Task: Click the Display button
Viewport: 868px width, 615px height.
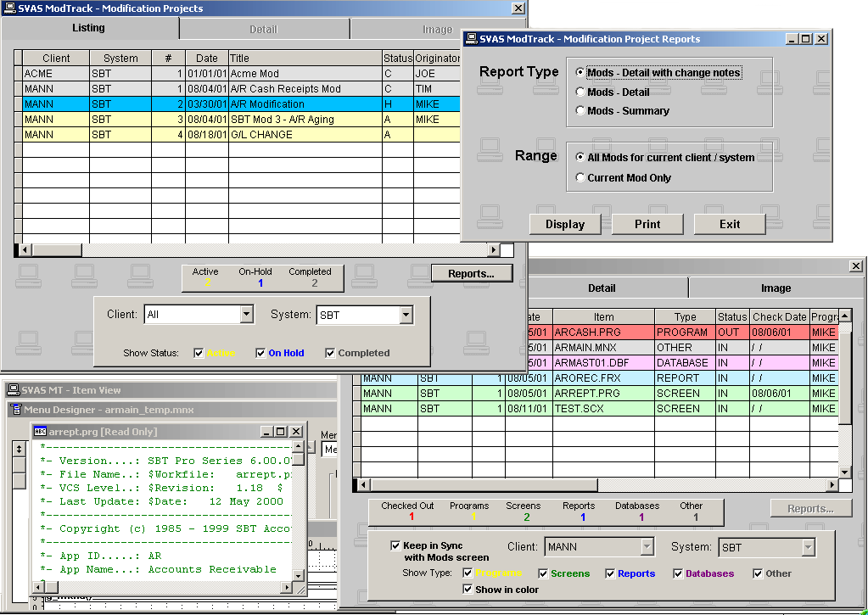Action: click(x=565, y=224)
